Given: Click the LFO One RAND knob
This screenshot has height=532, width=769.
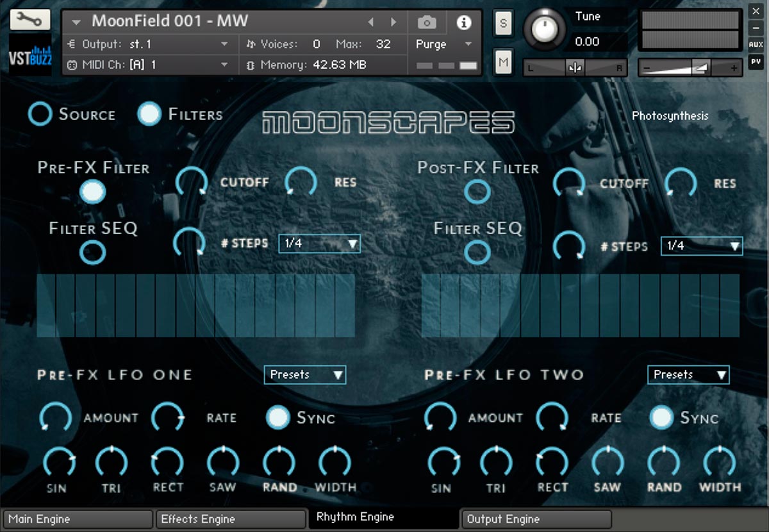Looking at the screenshot, I should [x=279, y=463].
